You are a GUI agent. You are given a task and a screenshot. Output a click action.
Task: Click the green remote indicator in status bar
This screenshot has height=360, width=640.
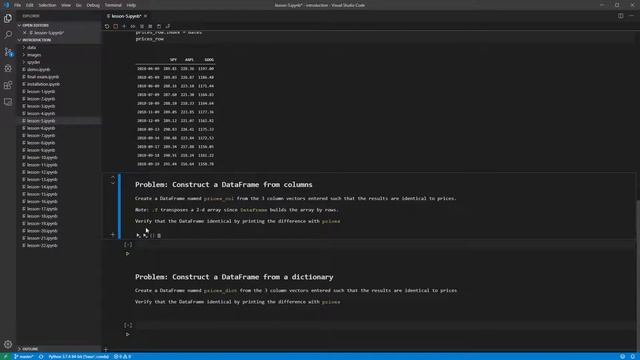(x=5, y=357)
